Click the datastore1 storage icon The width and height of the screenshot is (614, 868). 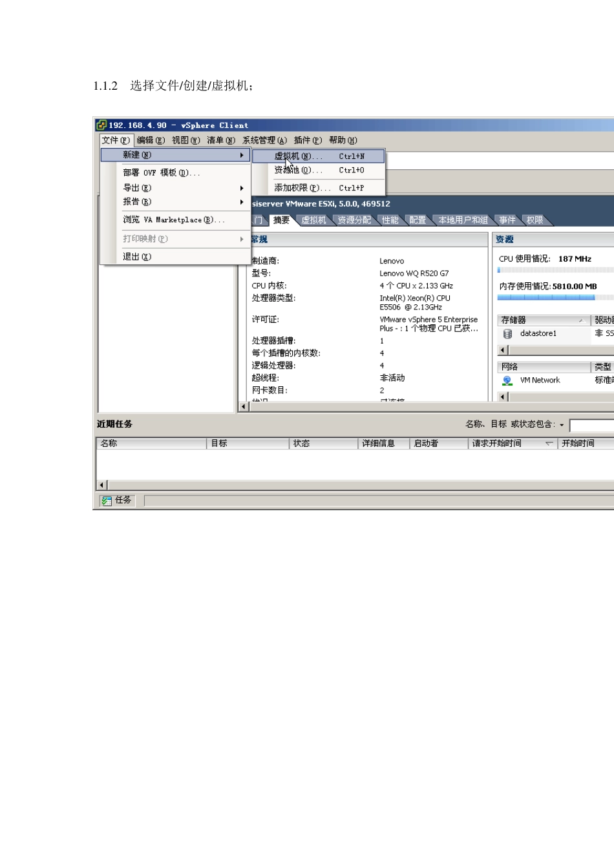pos(508,334)
